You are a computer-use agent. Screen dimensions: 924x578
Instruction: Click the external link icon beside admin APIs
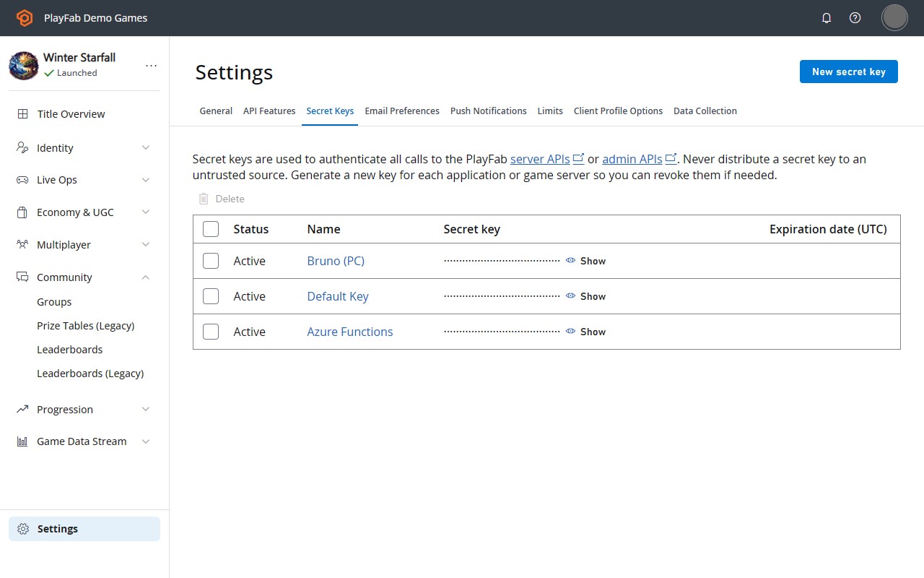[671, 158]
